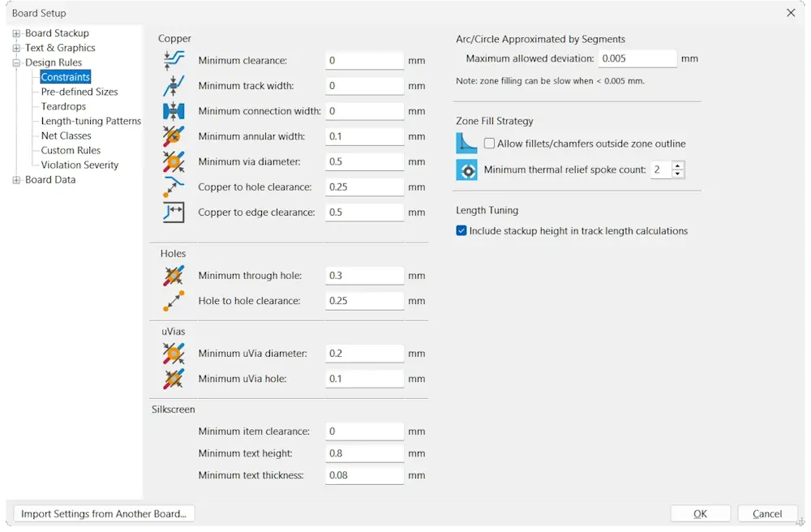Click the Minimum connection width icon
Viewport: 811px width, 532px height.
(x=174, y=111)
